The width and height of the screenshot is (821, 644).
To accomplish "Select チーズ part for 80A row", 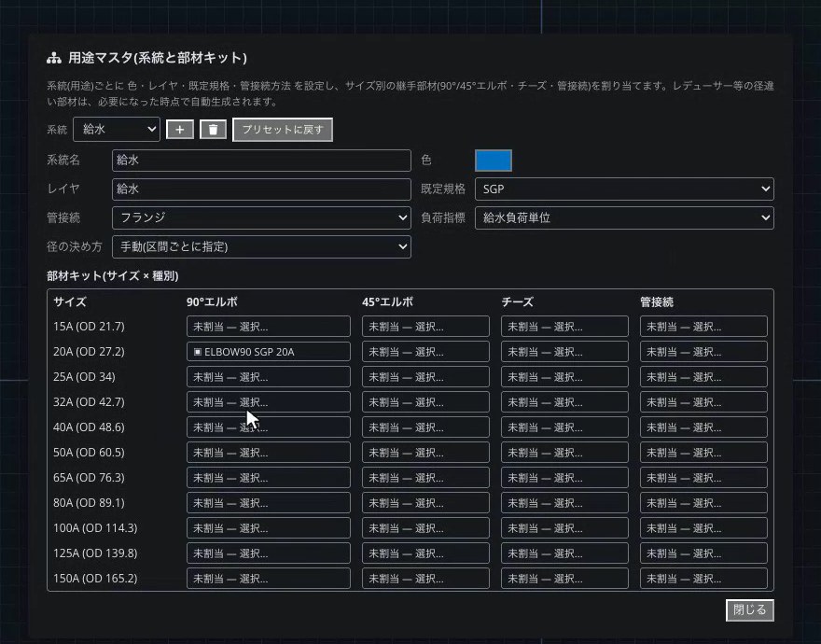I will 564,502.
